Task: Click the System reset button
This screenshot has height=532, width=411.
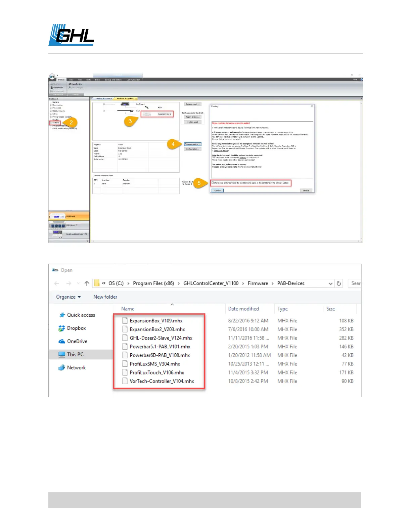Action: pos(193,122)
